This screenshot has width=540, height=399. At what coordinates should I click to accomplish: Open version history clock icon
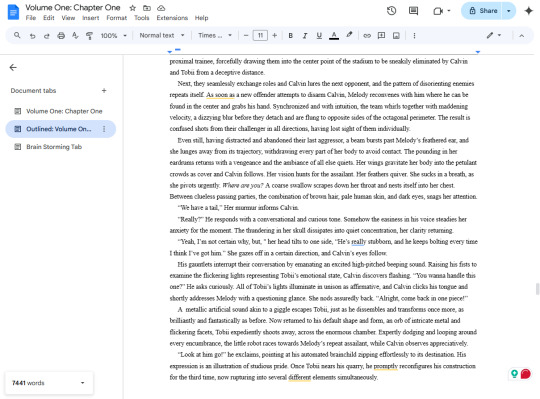391,11
